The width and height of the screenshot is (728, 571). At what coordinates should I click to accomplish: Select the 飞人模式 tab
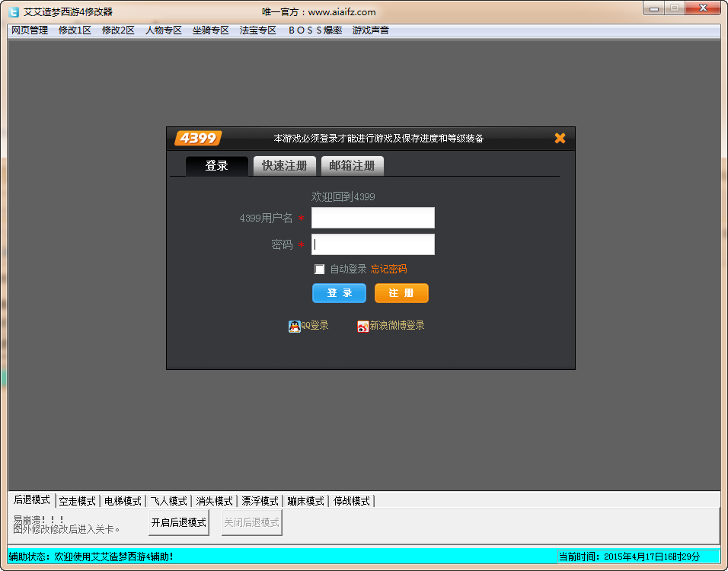168,501
